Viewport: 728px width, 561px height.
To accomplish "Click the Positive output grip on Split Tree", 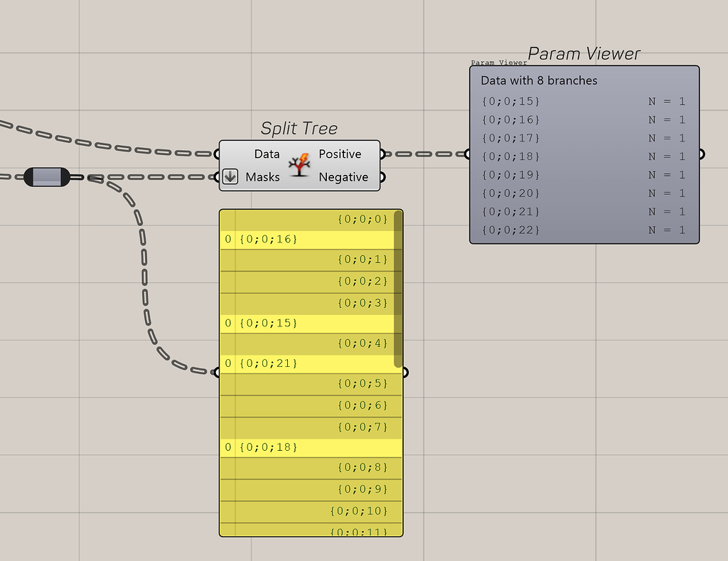I will tap(382, 154).
